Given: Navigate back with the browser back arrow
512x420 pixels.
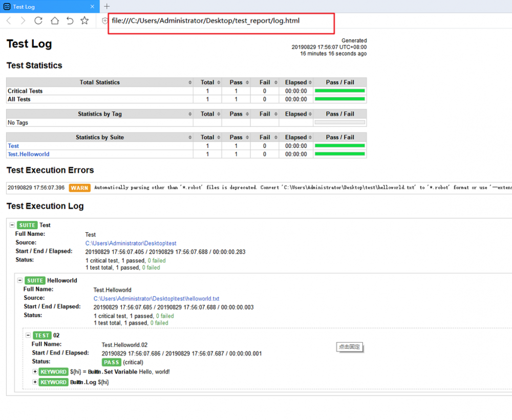Looking at the screenshot, I should pyautogui.click(x=9, y=21).
